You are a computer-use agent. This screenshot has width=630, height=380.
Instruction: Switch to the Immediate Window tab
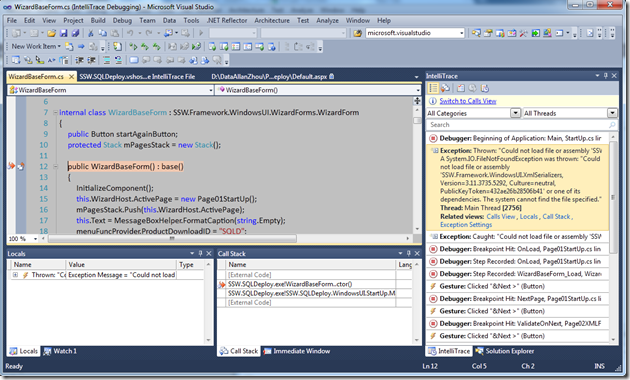coord(297,351)
